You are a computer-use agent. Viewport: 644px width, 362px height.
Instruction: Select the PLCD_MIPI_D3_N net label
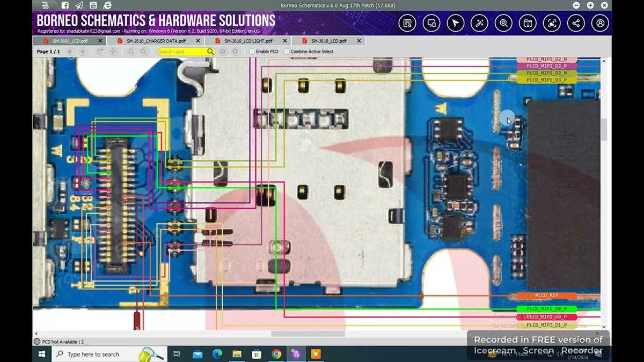pyautogui.click(x=546, y=73)
